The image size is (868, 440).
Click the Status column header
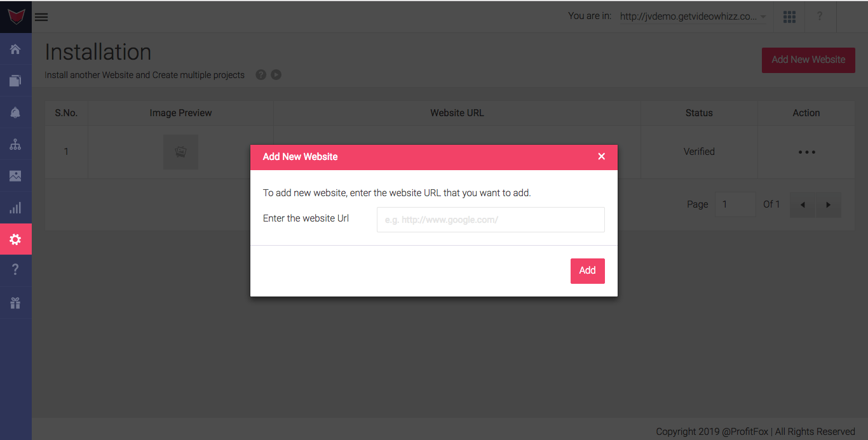click(x=699, y=113)
